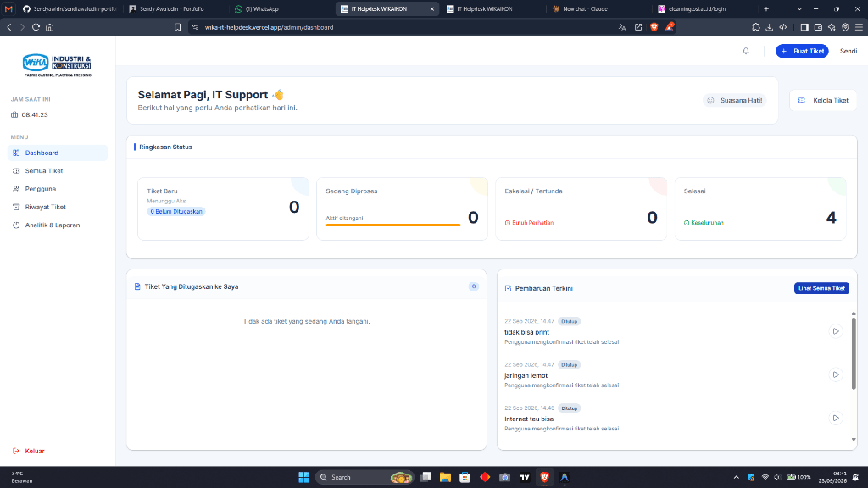The width and height of the screenshot is (868, 488).
Task: Close the active IT Helpdesk tab
Action: pyautogui.click(x=432, y=8)
